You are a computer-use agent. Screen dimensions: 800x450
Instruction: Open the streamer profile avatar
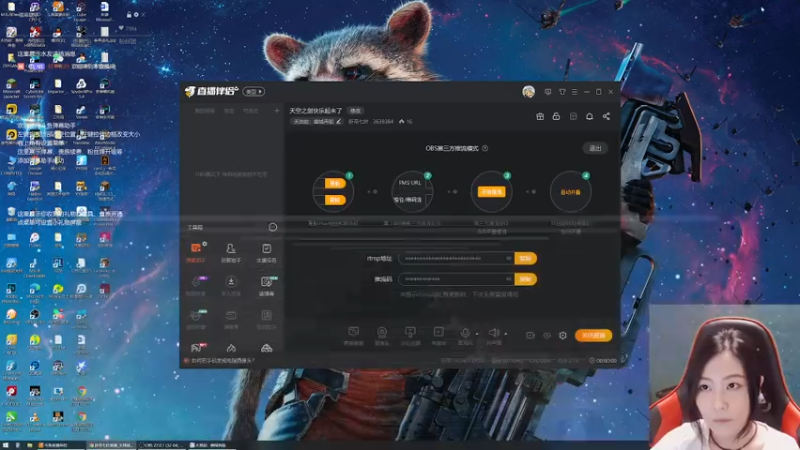point(528,92)
